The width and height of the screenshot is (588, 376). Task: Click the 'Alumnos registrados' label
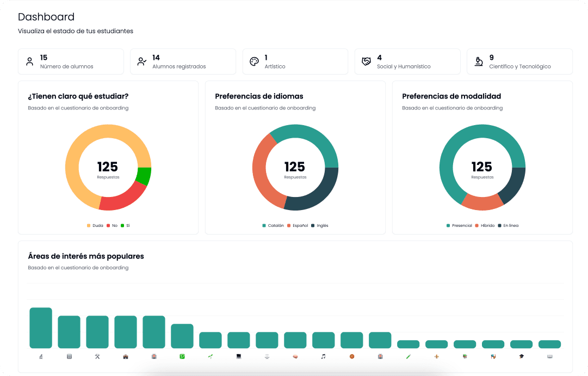point(180,66)
